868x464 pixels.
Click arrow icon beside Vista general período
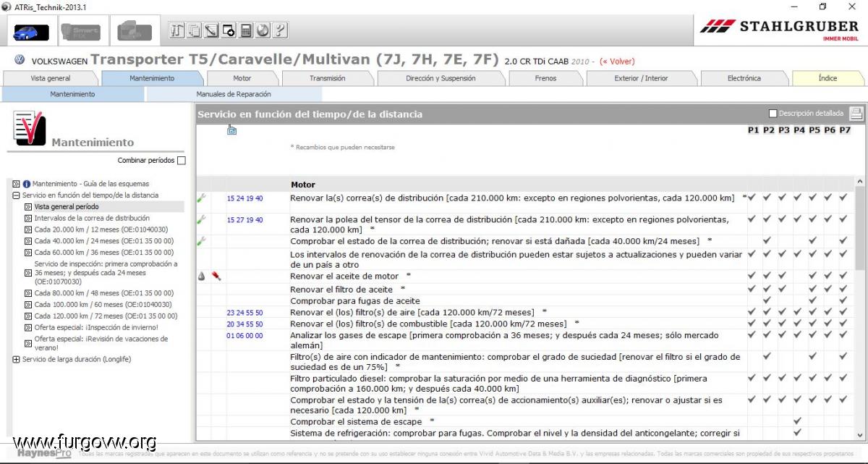pyautogui.click(x=28, y=207)
